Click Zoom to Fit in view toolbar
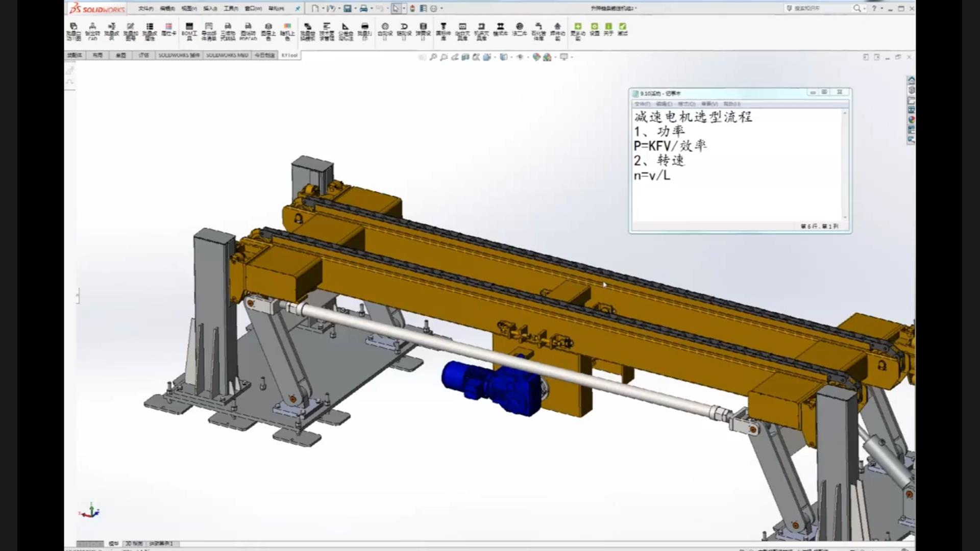 click(433, 57)
